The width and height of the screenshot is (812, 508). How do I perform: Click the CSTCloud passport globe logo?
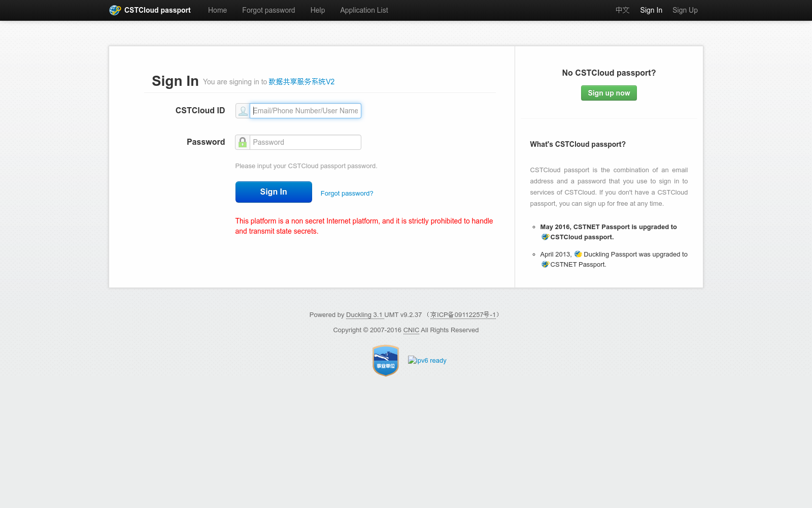tap(115, 10)
